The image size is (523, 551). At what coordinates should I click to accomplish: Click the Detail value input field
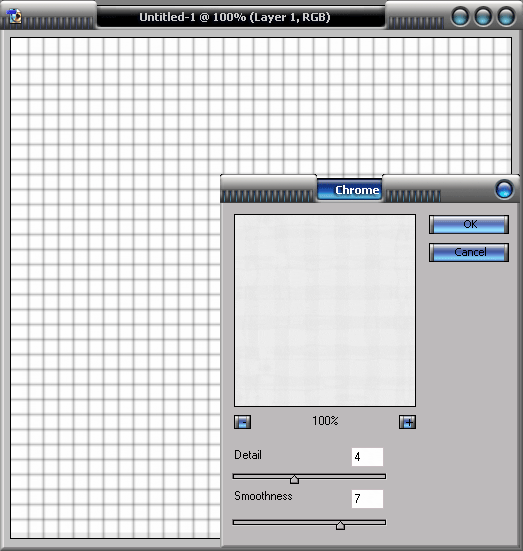(367, 457)
